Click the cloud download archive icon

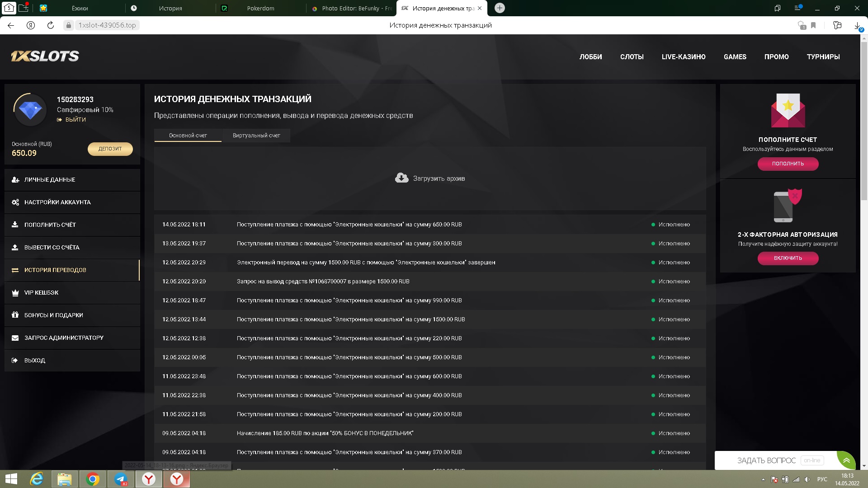coord(401,178)
